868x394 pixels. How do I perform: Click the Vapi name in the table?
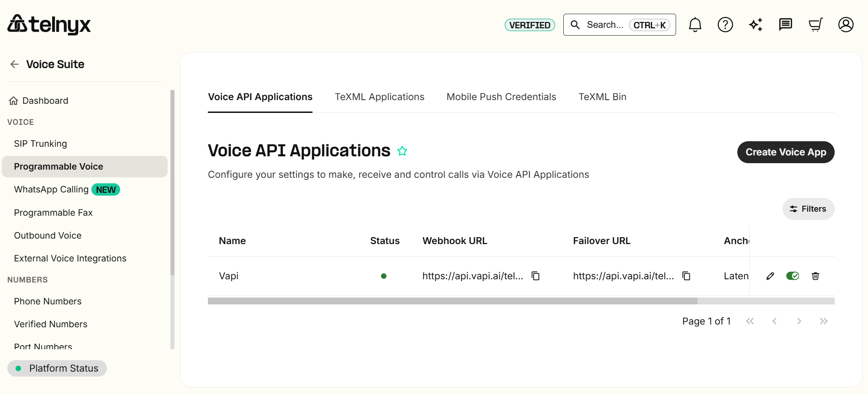(229, 276)
